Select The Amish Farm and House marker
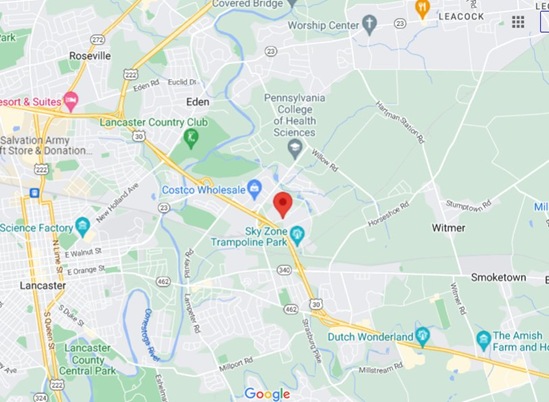 coord(484,341)
